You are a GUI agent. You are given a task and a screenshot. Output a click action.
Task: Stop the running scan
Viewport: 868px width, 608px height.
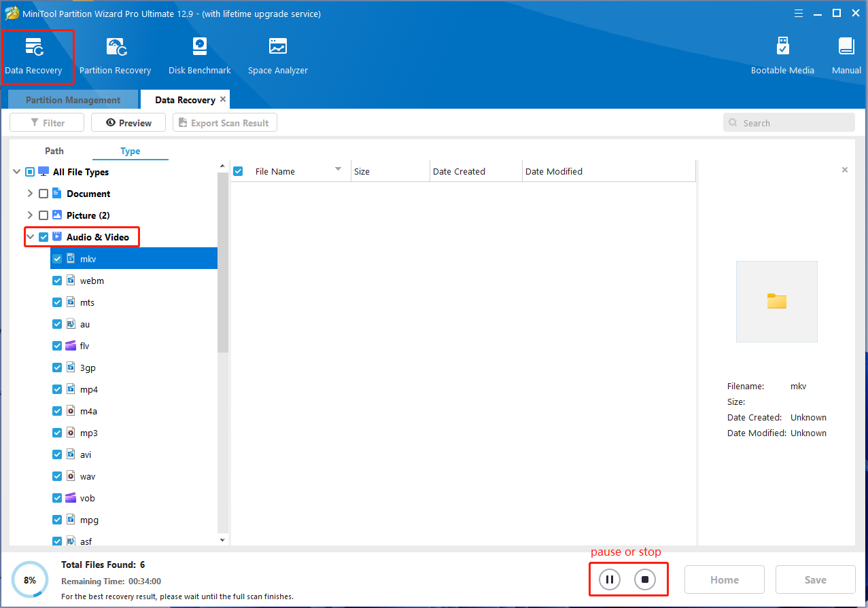tap(645, 579)
